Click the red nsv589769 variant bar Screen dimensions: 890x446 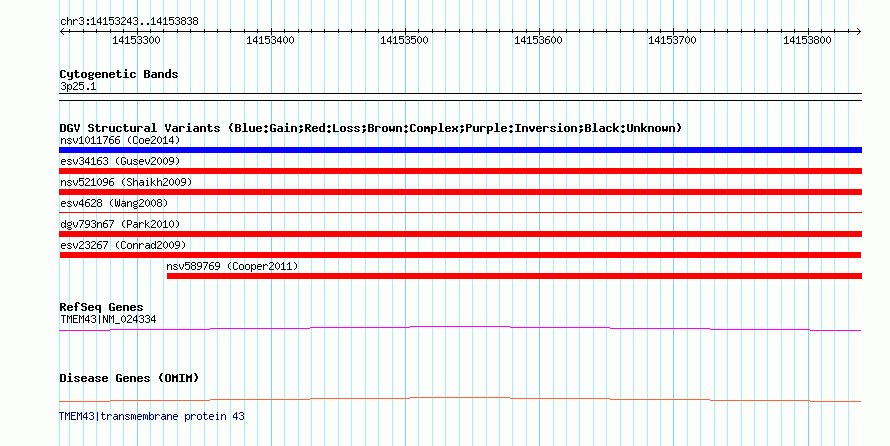point(514,276)
